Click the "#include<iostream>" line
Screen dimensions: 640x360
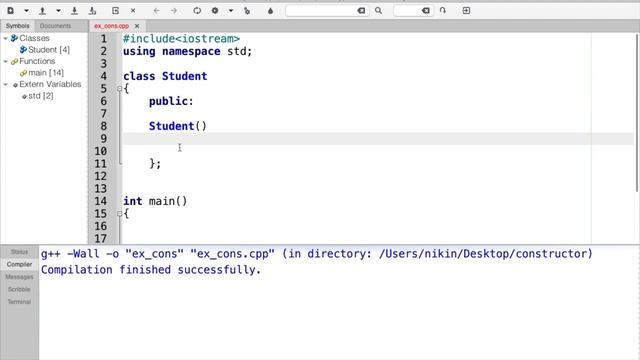[x=181, y=39]
